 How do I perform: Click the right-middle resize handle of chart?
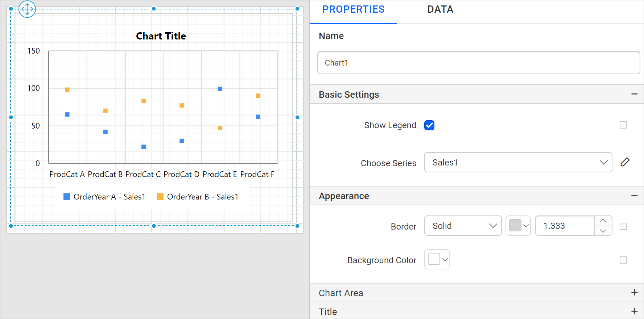[297, 117]
